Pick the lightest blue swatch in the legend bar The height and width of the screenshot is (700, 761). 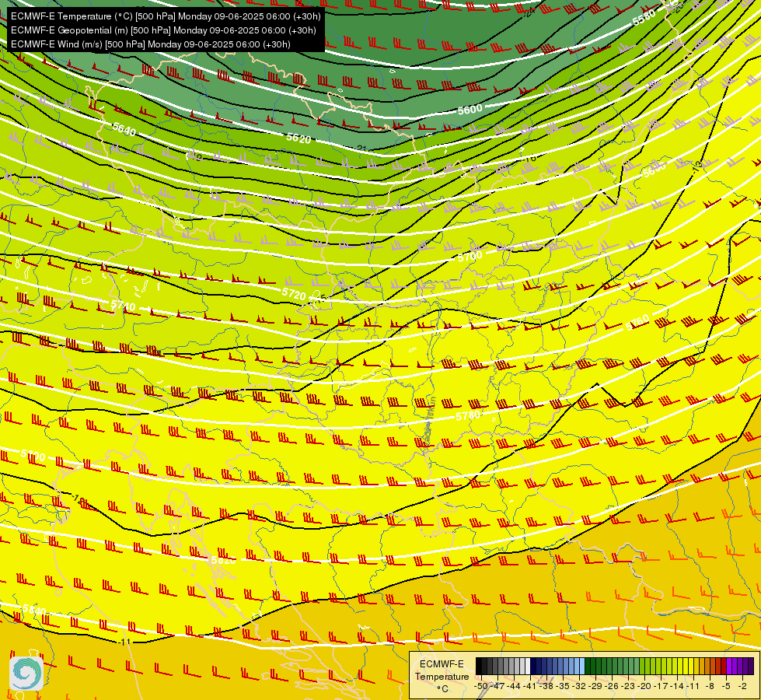pyautogui.click(x=582, y=667)
